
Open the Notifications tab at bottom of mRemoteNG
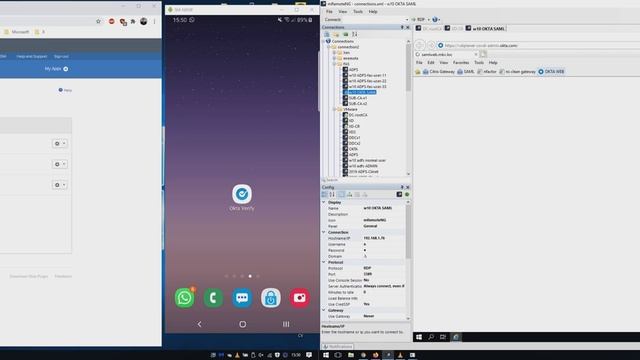click(x=338, y=347)
